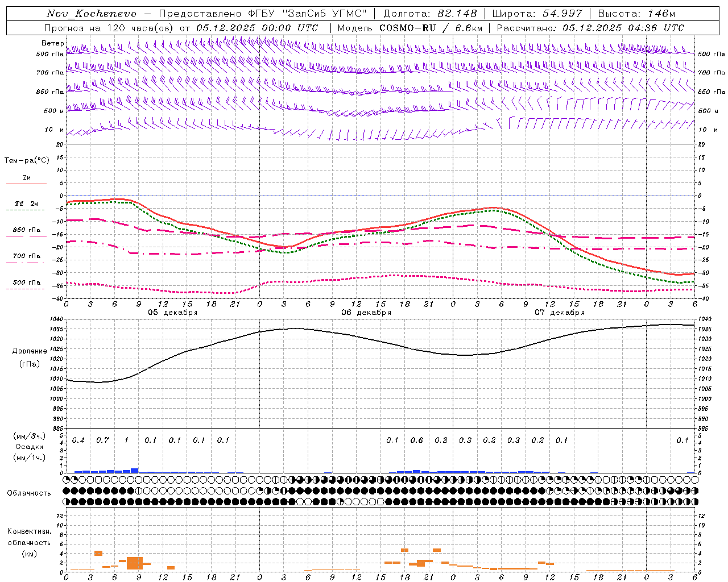Click the '0.4' three-hour precipitation value
The width and height of the screenshot is (728, 582).
click(x=78, y=440)
